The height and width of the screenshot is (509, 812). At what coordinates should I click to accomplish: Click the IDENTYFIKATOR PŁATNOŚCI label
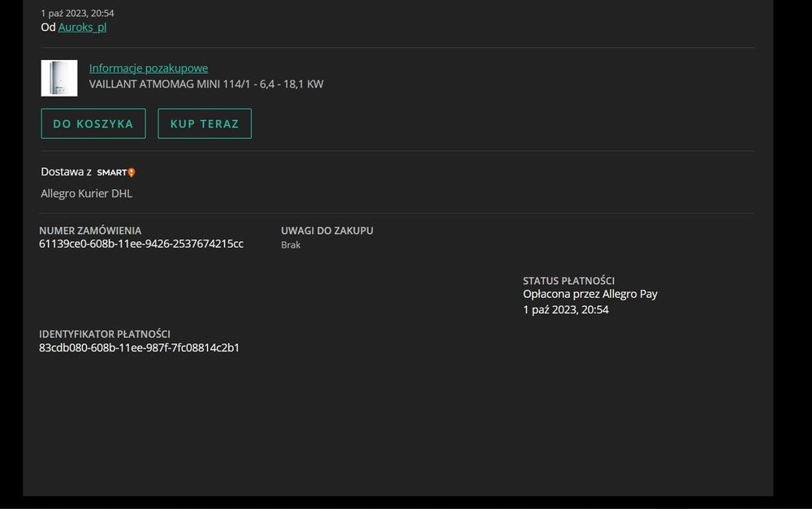coord(105,334)
